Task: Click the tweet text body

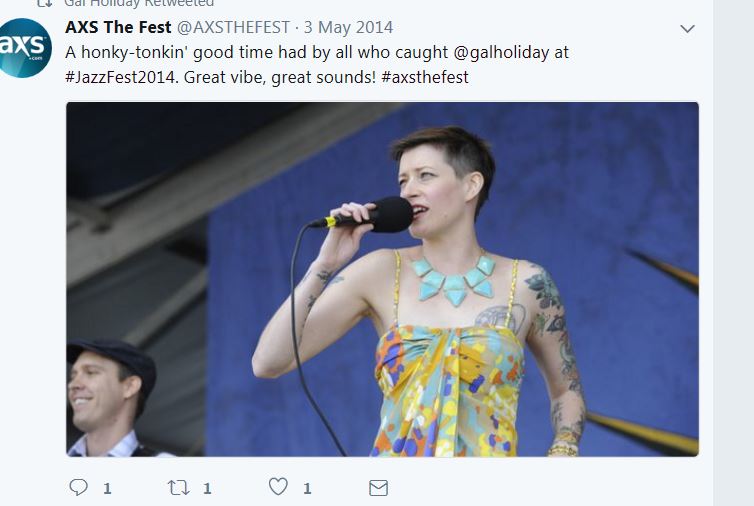Action: [x=317, y=65]
